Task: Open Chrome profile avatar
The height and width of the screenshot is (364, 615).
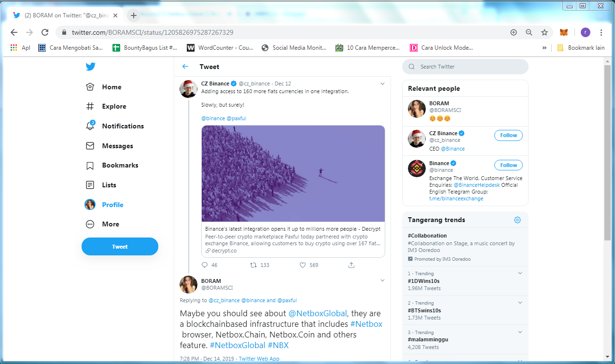Action: 585,32
